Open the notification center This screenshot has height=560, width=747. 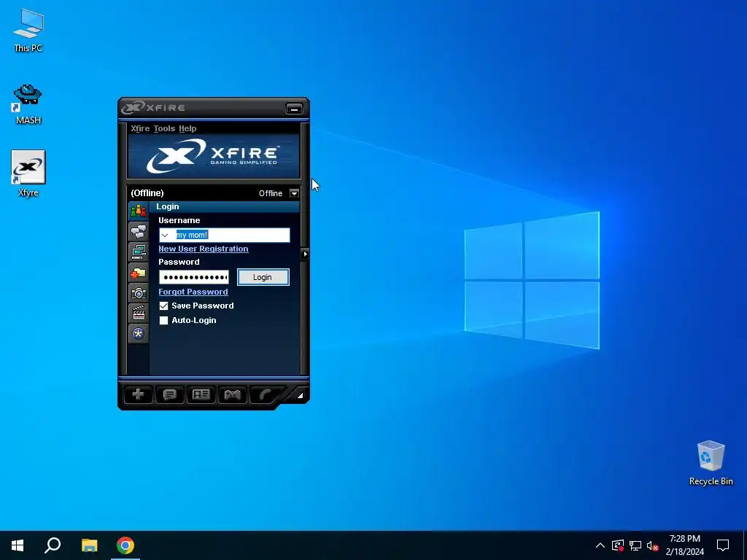(723, 545)
